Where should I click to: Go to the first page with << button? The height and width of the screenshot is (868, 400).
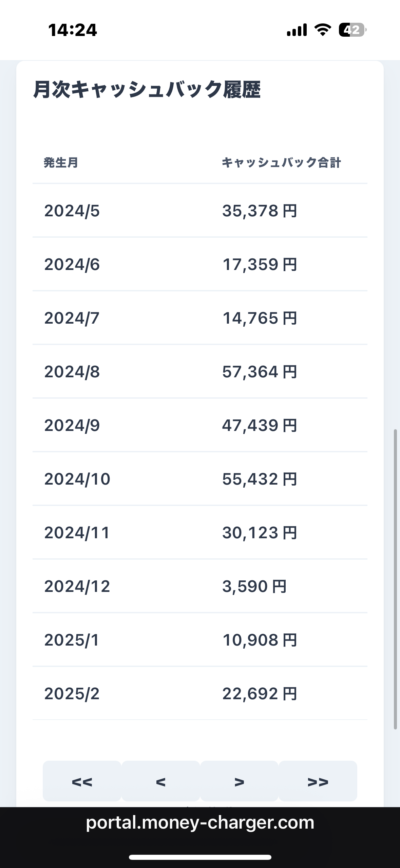(x=82, y=781)
